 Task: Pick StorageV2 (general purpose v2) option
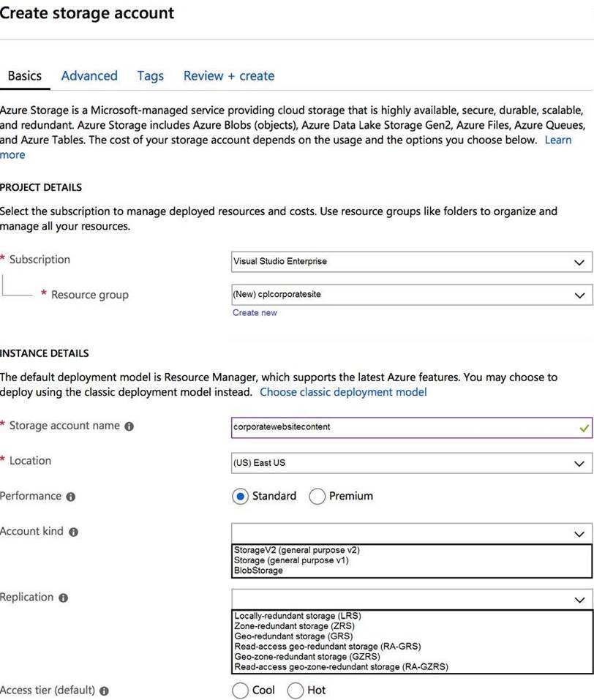[x=297, y=550]
